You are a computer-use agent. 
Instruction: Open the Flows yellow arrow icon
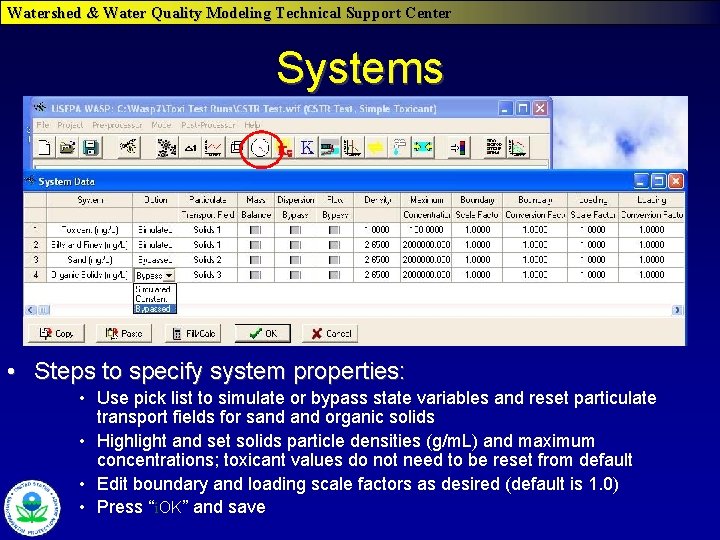click(376, 147)
